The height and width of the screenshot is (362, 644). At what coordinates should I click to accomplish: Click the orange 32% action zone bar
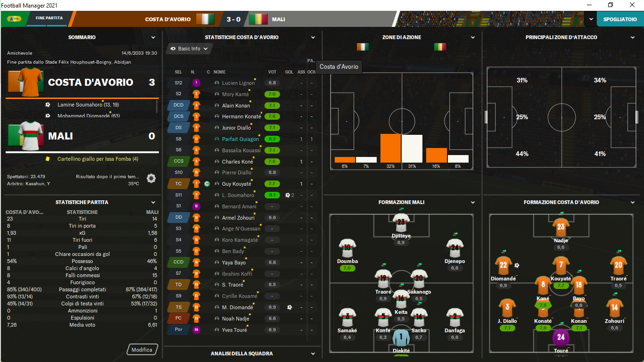coord(390,148)
